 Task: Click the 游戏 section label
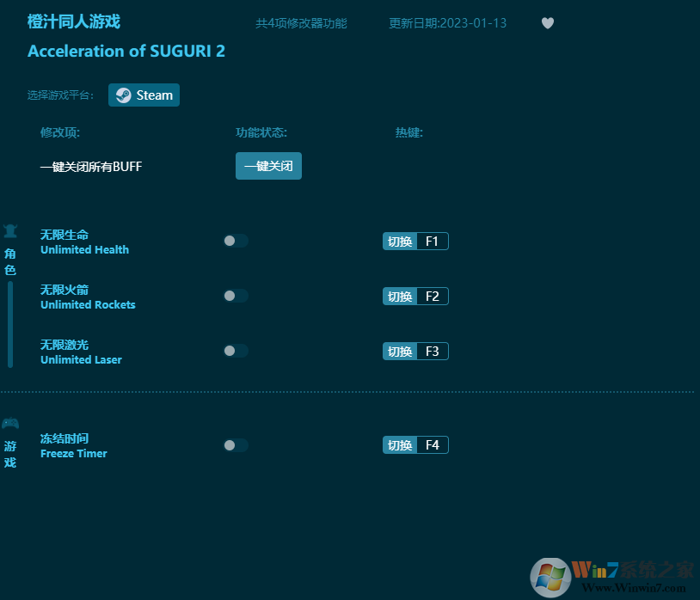[x=10, y=454]
